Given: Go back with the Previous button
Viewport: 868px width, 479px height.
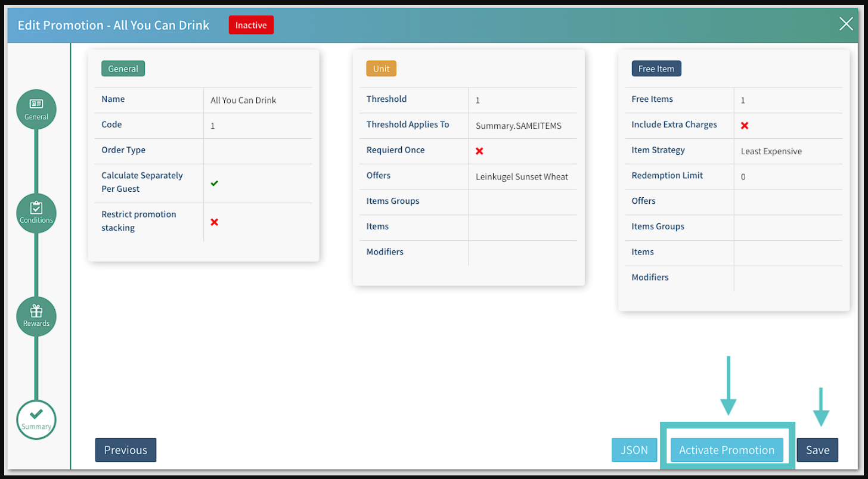Looking at the screenshot, I should [126, 450].
